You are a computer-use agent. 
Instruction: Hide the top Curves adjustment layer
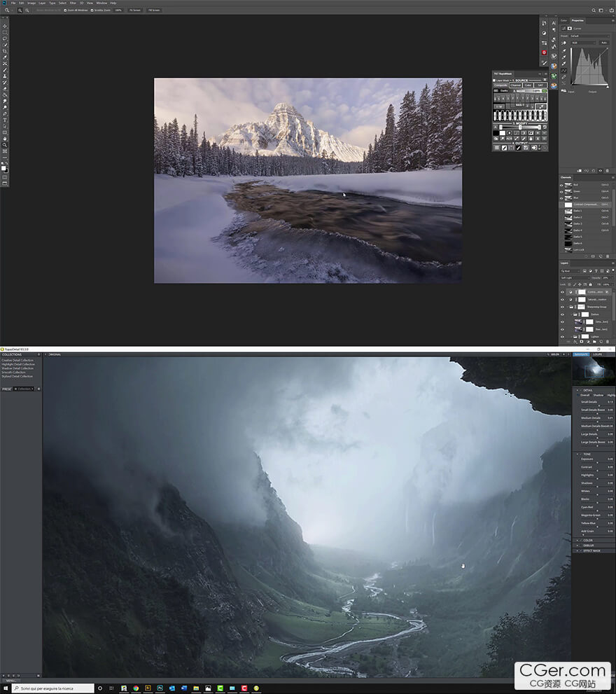point(562,292)
